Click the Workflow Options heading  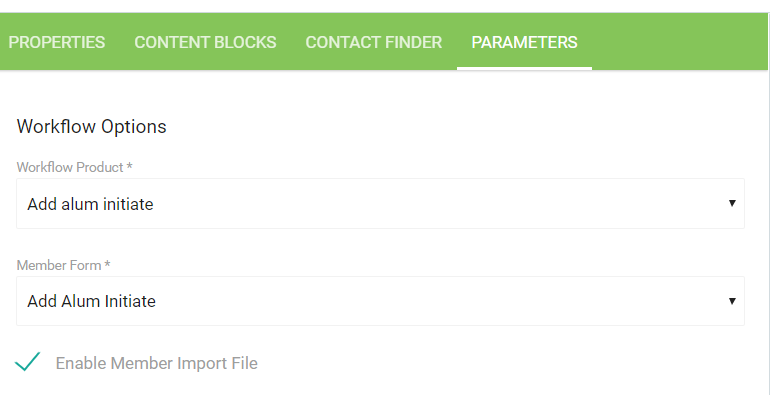tap(92, 127)
